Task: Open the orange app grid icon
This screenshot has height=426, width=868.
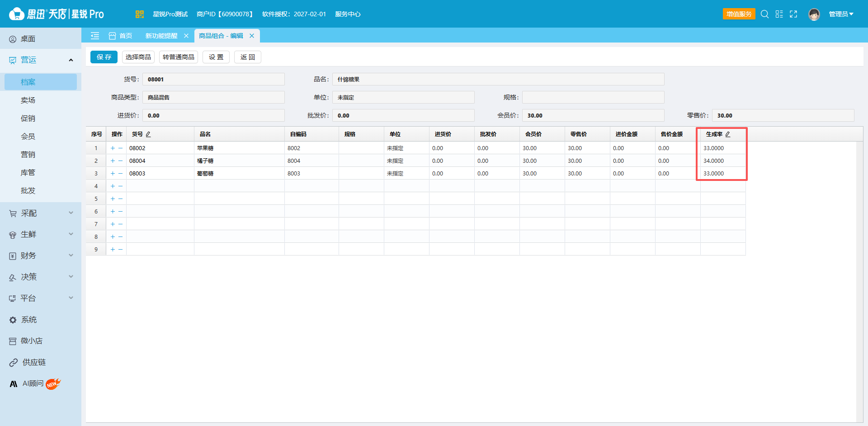Action: tap(140, 14)
